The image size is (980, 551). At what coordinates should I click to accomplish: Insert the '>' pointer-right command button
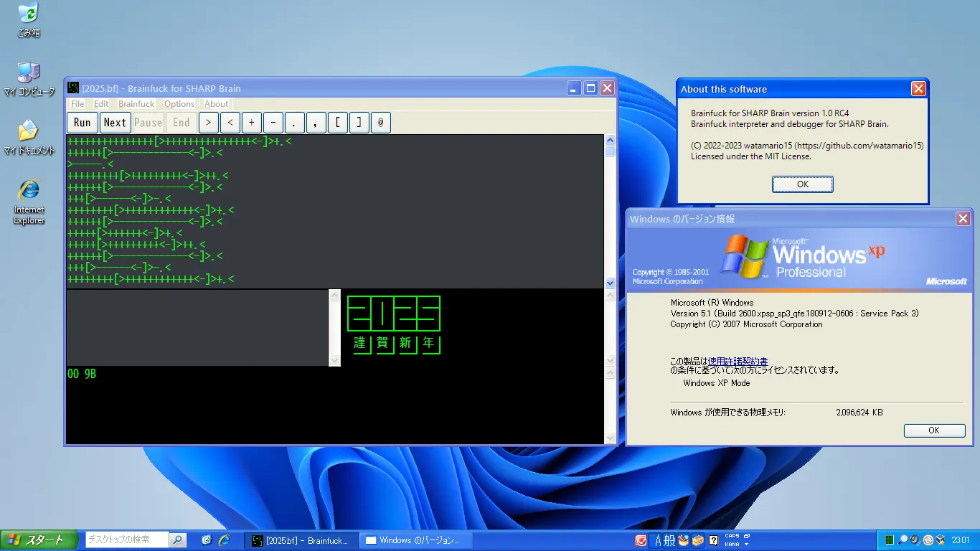[x=209, y=123]
